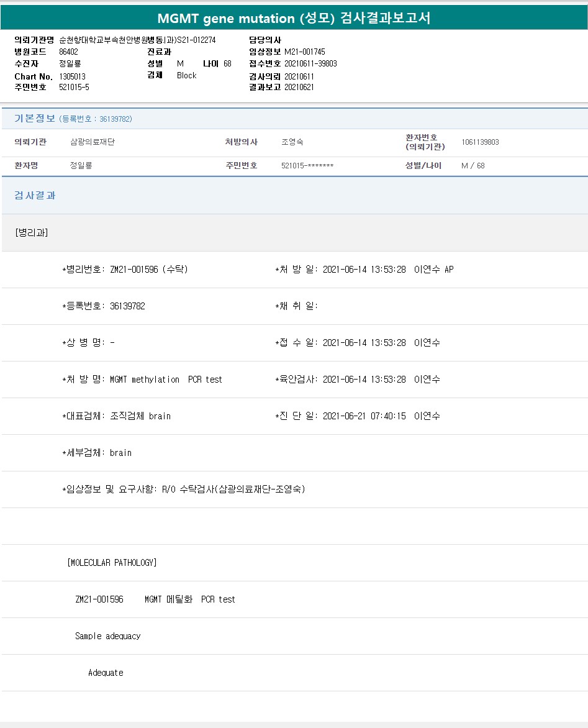The width and height of the screenshot is (588, 728).
Task: Select the Adequate sample result text
Action: click(x=106, y=673)
